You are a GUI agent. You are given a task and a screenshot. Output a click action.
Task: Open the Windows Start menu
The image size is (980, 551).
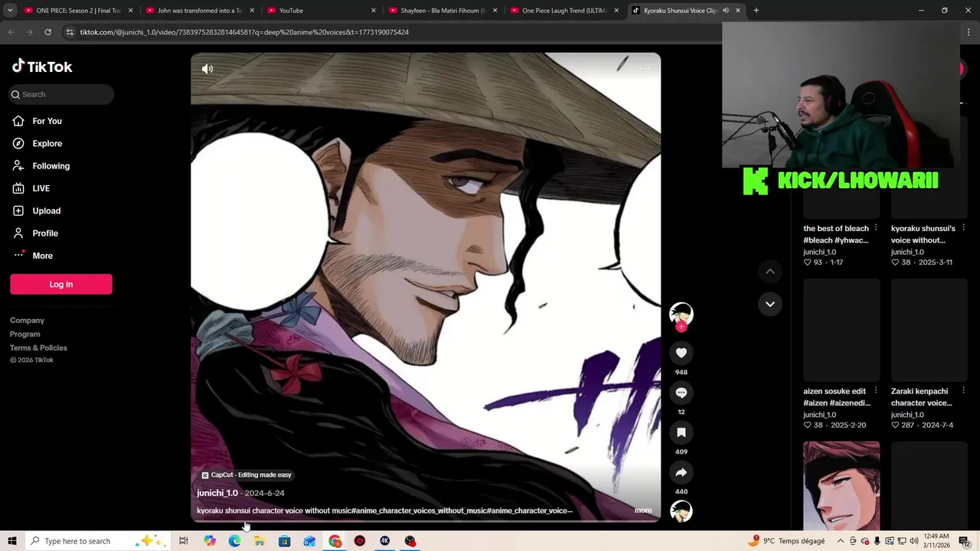(11, 541)
